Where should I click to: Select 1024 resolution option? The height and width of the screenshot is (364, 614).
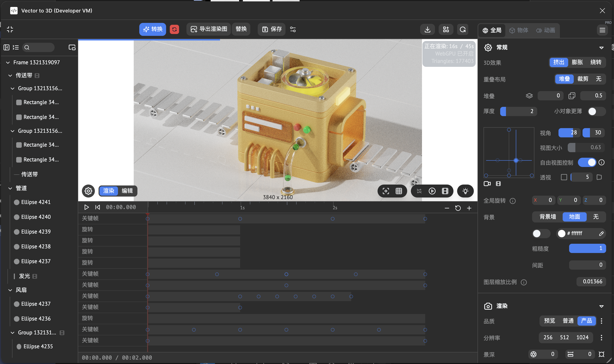coord(582,337)
